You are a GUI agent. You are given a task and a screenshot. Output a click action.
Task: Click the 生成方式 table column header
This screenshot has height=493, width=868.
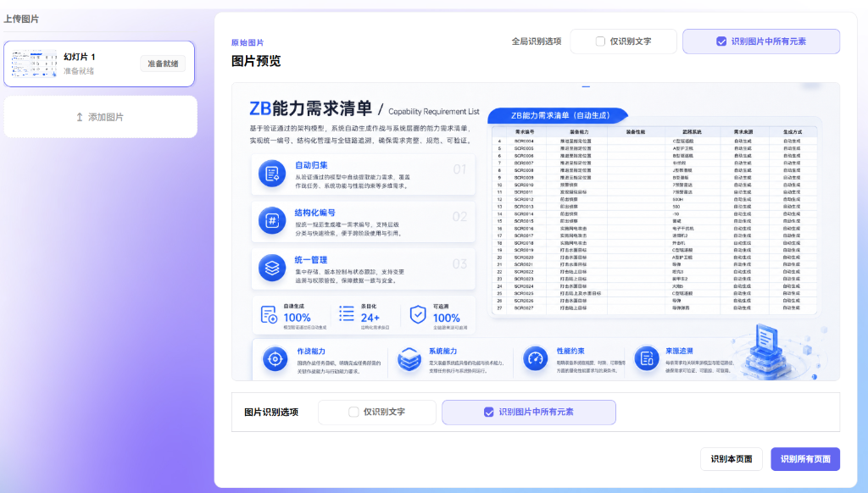[793, 132]
